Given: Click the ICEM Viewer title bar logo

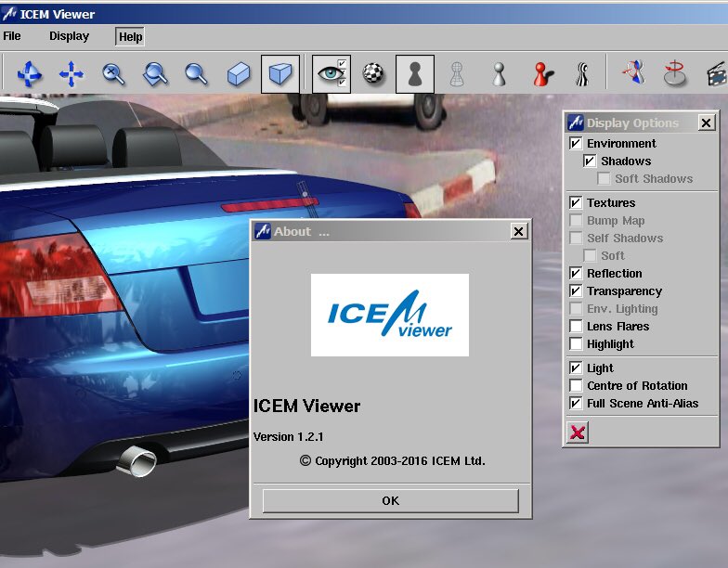Looking at the screenshot, I should tap(9, 14).
